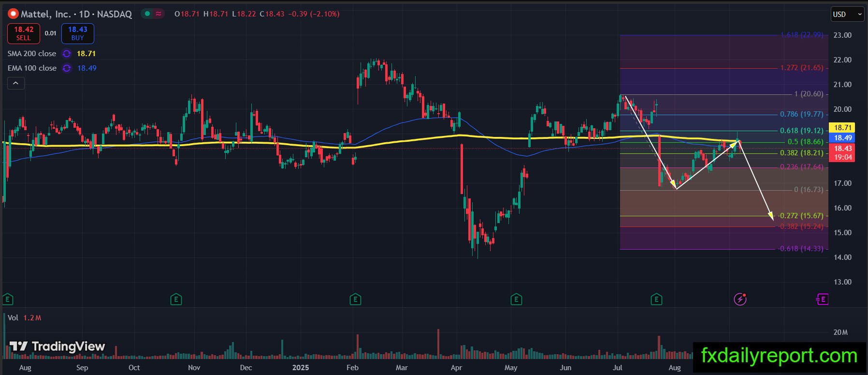This screenshot has height=375, width=868.
Task: Select the -0.382 (15.24) Fibonacci level label
Action: 800,226
